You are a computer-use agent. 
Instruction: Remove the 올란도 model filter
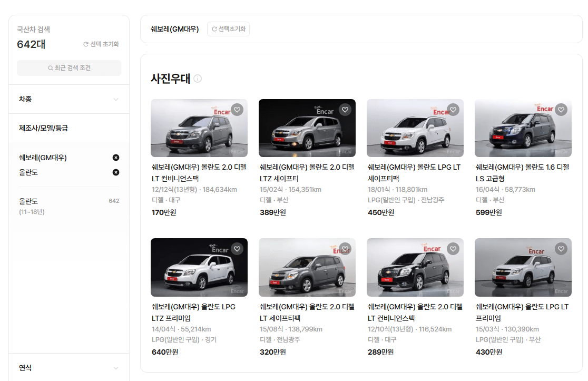pyautogui.click(x=116, y=172)
